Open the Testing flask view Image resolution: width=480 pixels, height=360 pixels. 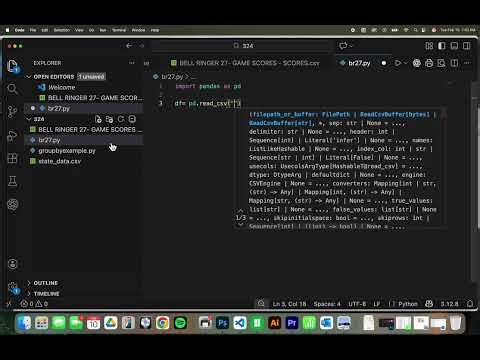[12, 181]
